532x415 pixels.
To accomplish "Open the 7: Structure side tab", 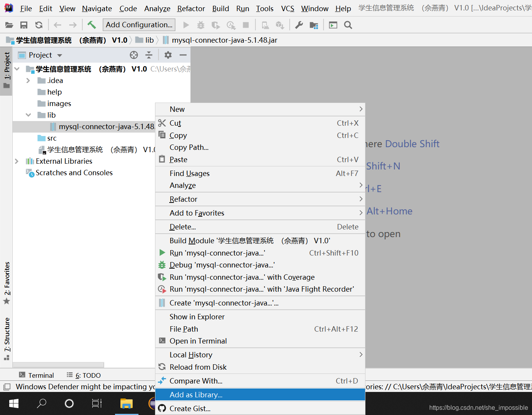I will click(7, 339).
